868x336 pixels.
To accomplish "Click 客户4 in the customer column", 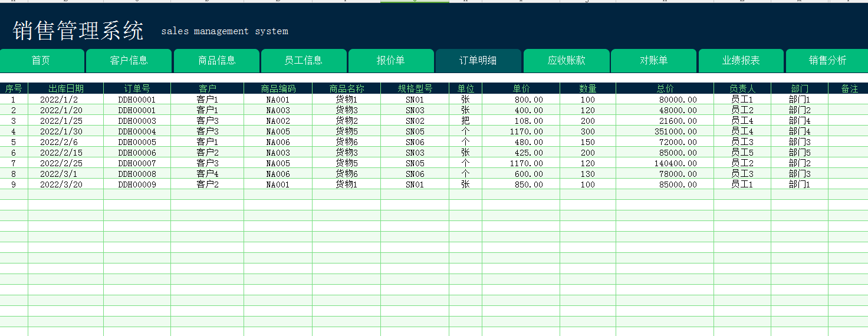I will [x=208, y=174].
